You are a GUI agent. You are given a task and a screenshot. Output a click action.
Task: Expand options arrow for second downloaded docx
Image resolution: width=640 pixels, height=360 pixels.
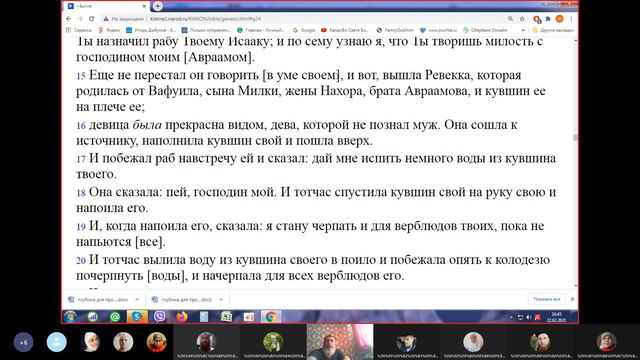(221, 300)
